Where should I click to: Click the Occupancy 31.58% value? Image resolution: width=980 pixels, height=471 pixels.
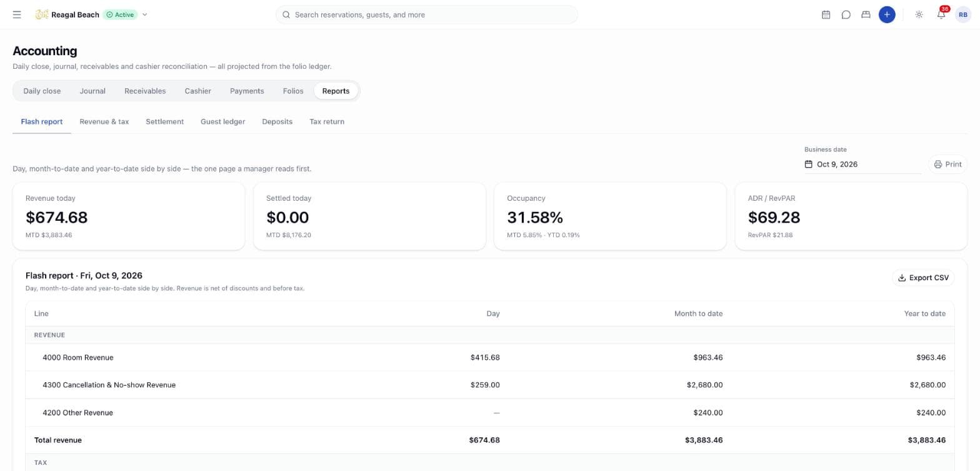click(535, 217)
